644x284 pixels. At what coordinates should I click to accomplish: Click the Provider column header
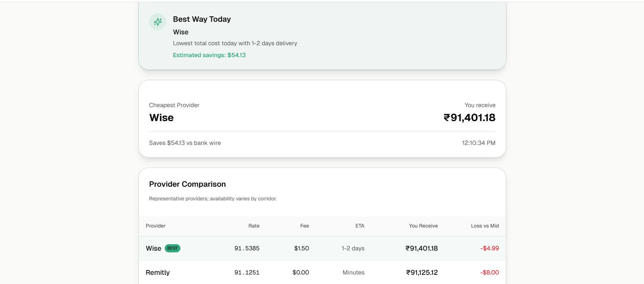156,226
